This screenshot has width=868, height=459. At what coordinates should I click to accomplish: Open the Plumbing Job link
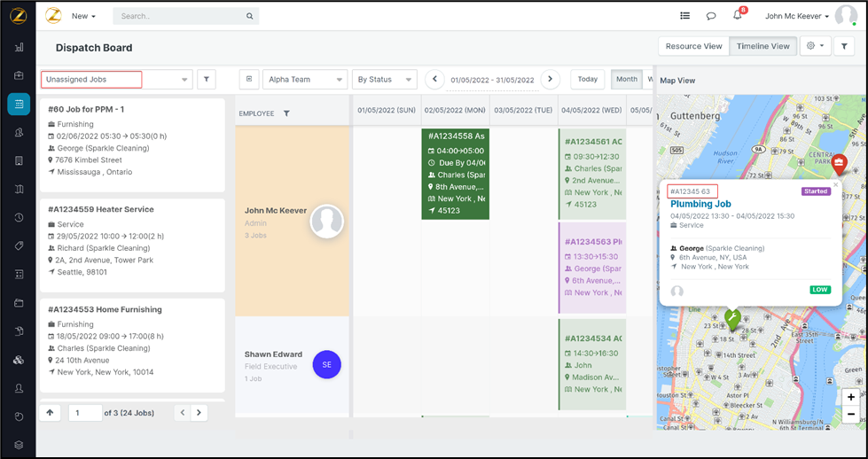tap(700, 204)
